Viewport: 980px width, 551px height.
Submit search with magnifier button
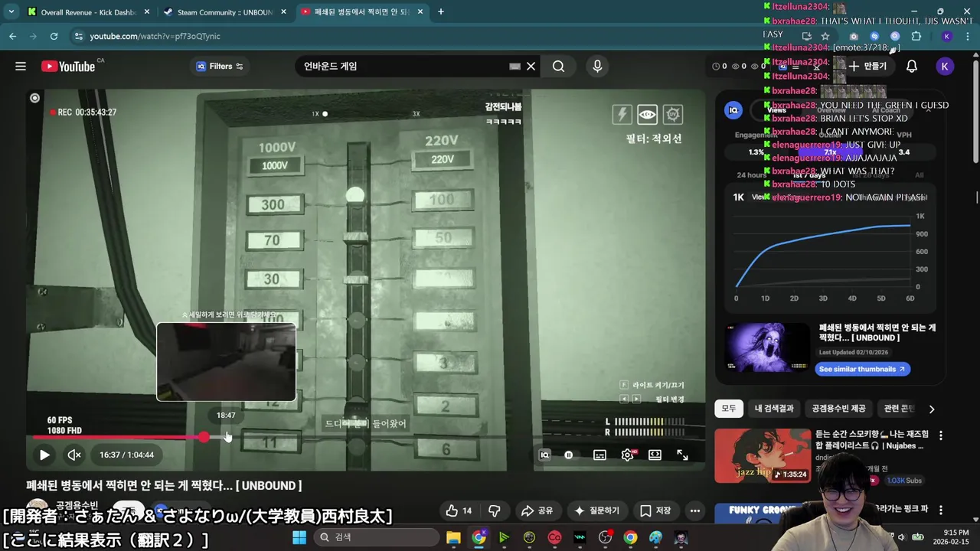(558, 67)
